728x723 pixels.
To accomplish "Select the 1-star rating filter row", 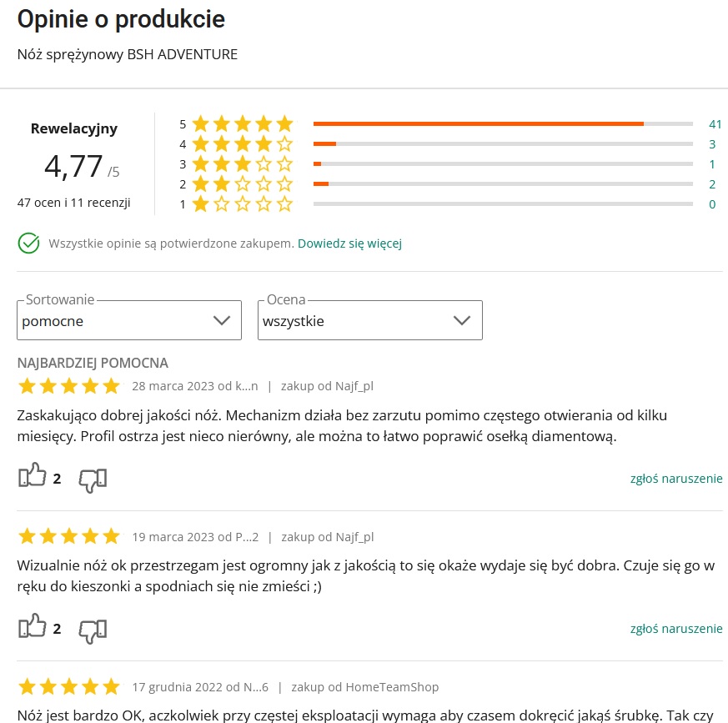I will (242, 203).
